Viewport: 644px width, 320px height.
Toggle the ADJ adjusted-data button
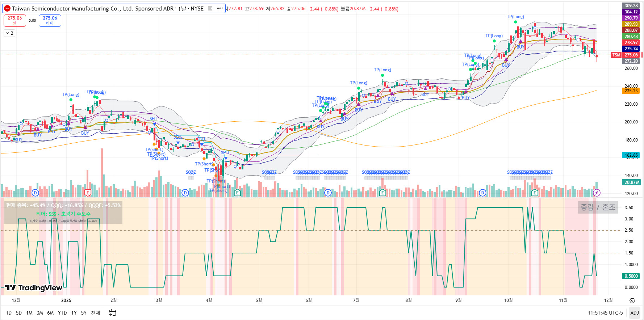(635, 313)
